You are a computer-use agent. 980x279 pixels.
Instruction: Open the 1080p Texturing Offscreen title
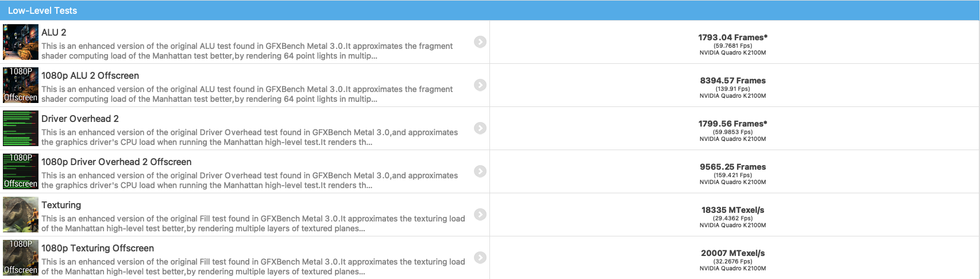pyautogui.click(x=98, y=249)
